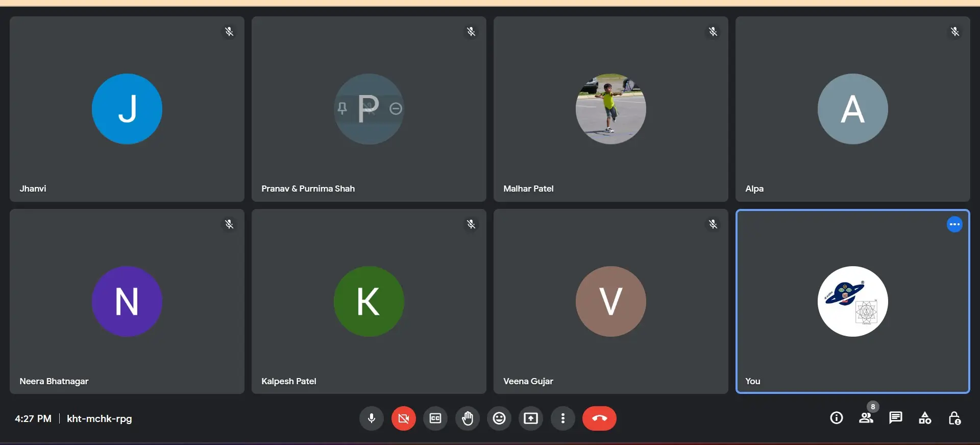Viewport: 980px width, 445px height.
Task: Open meeting details info icon
Action: pyautogui.click(x=837, y=418)
